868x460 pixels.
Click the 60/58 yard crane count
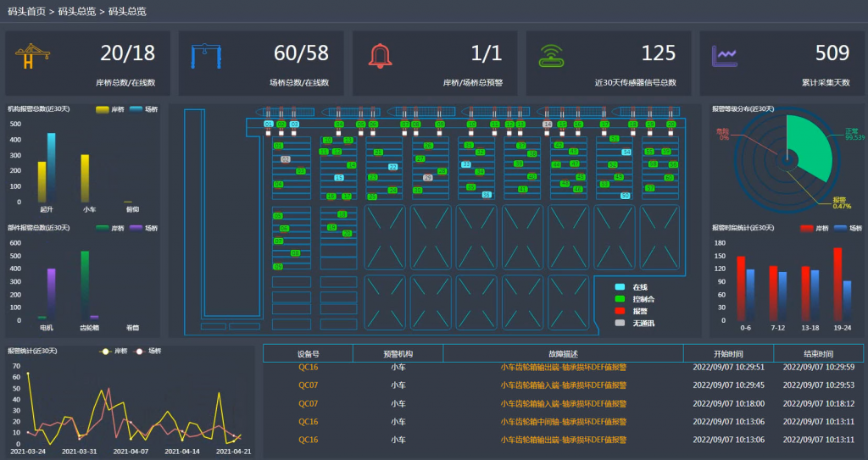(x=301, y=53)
